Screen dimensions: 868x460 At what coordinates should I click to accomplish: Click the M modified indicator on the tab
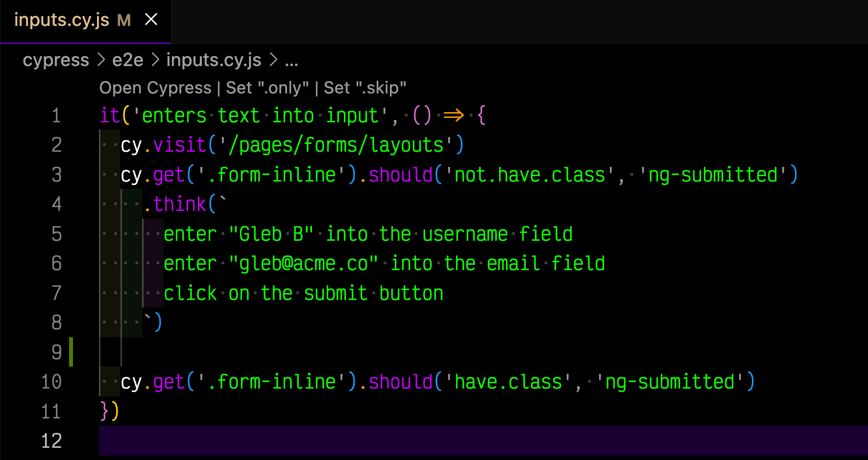pyautogui.click(x=124, y=21)
